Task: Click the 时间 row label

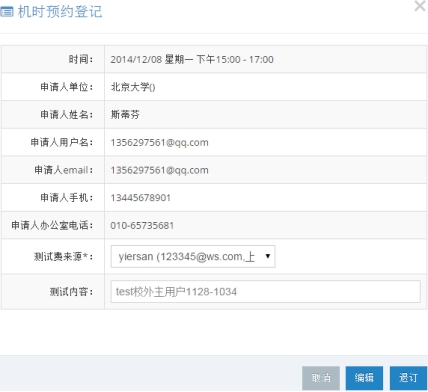Action: [x=81, y=60]
